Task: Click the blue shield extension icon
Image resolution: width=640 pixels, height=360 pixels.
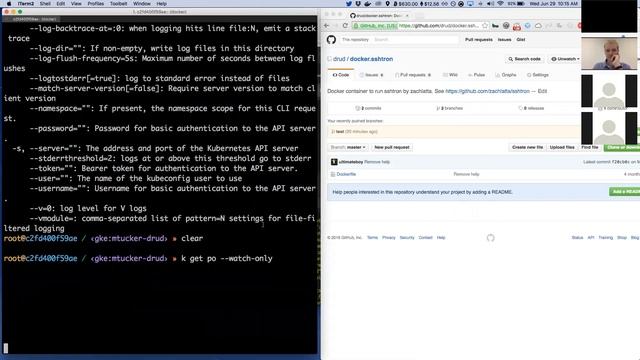Action: (x=527, y=26)
